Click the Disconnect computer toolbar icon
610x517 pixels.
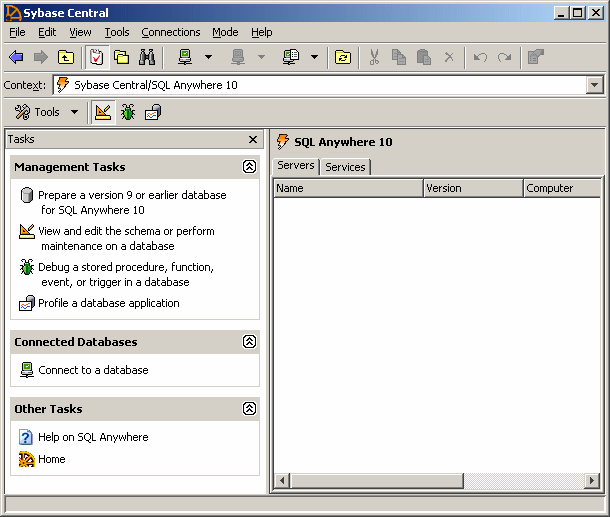pyautogui.click(x=238, y=57)
